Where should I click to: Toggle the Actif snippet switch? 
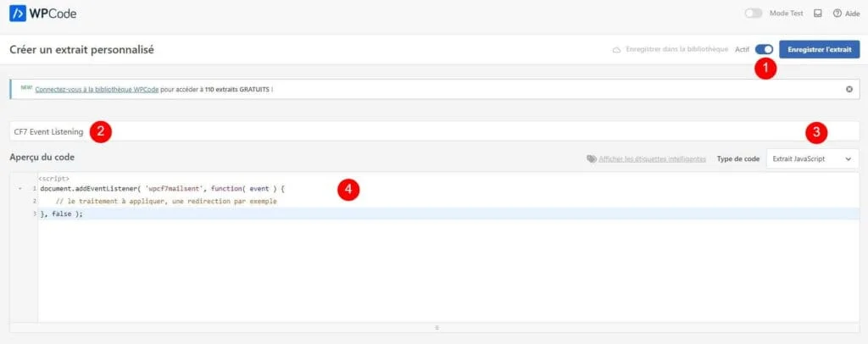coord(763,50)
